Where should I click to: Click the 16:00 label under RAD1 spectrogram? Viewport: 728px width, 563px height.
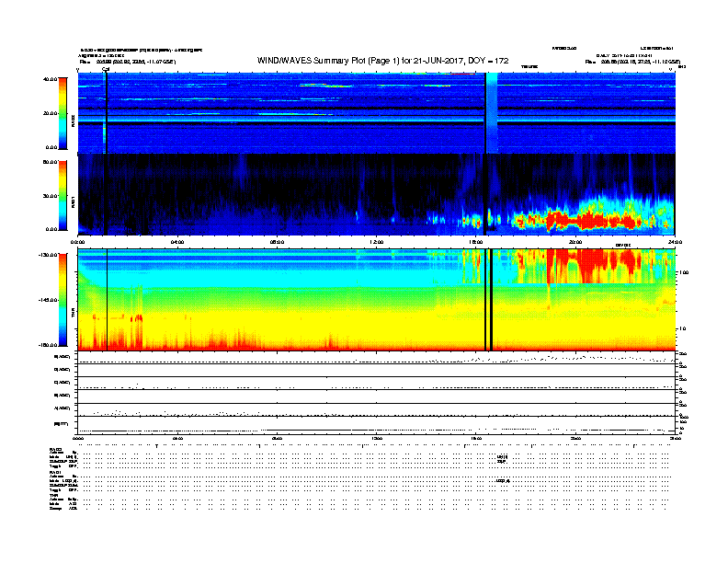[x=476, y=242]
